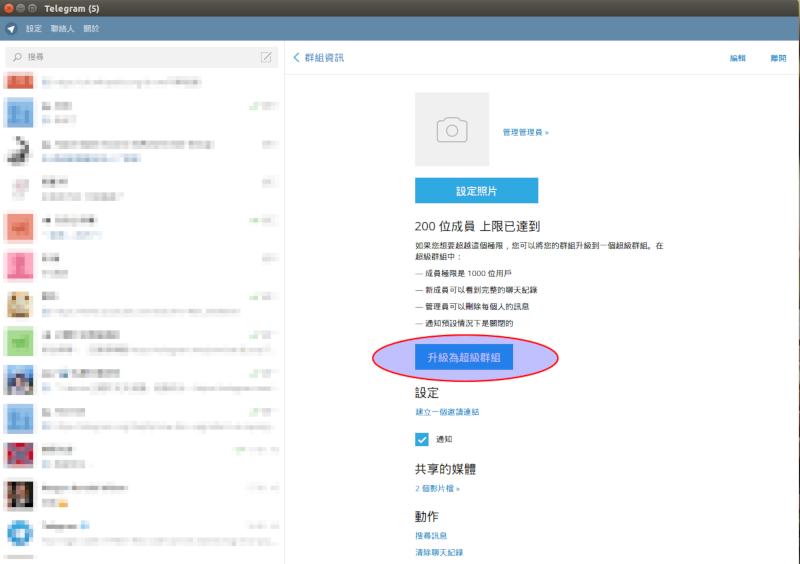Expand the 2 個影片檔 shared media
This screenshot has height=564, width=800.
click(437, 489)
